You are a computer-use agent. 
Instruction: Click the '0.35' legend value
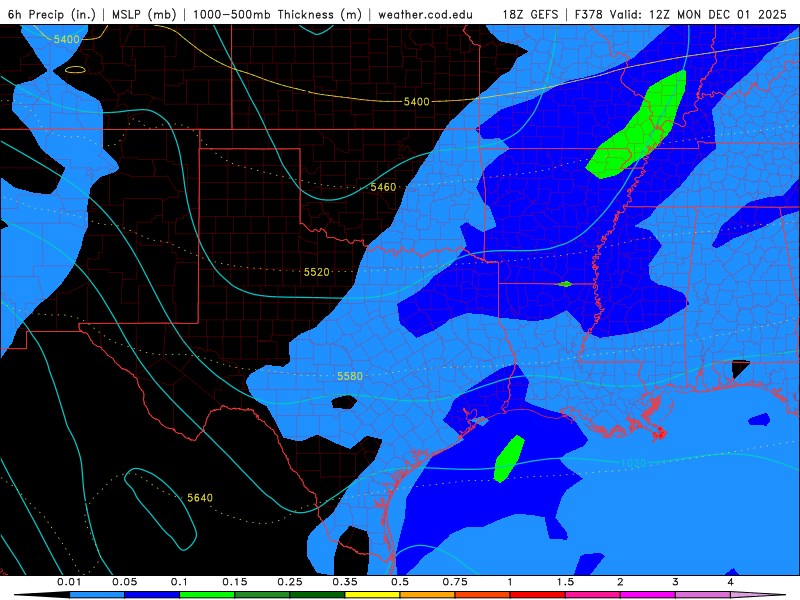345,582
